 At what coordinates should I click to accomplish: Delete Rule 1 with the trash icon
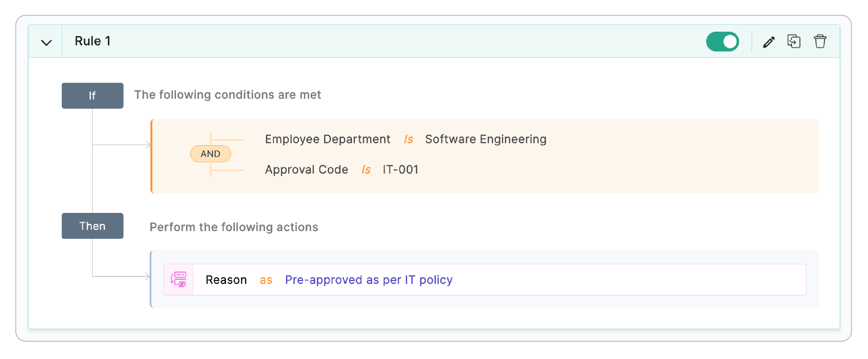point(820,42)
